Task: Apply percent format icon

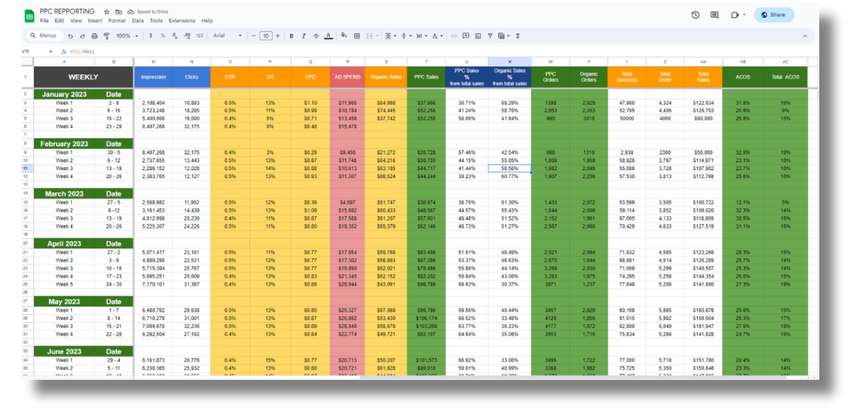Action: pos(162,35)
